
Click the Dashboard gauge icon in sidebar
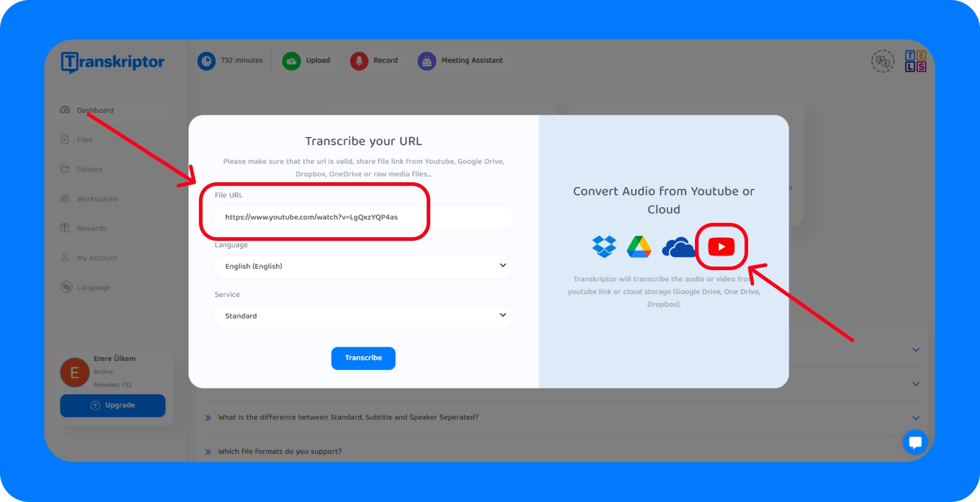[65, 110]
